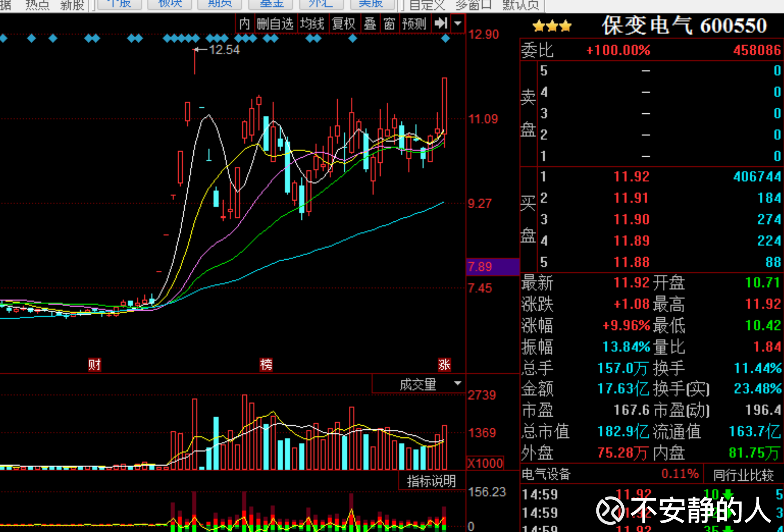Click the 总手 157.0万 value

622,368
